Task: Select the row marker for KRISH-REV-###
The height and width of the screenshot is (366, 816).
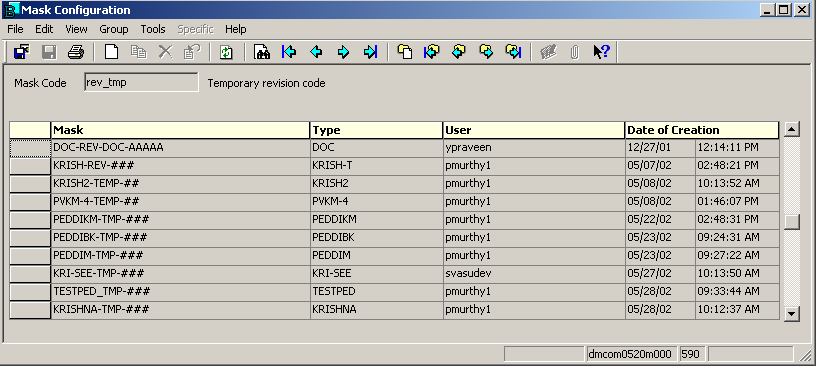Action: click(x=30, y=166)
